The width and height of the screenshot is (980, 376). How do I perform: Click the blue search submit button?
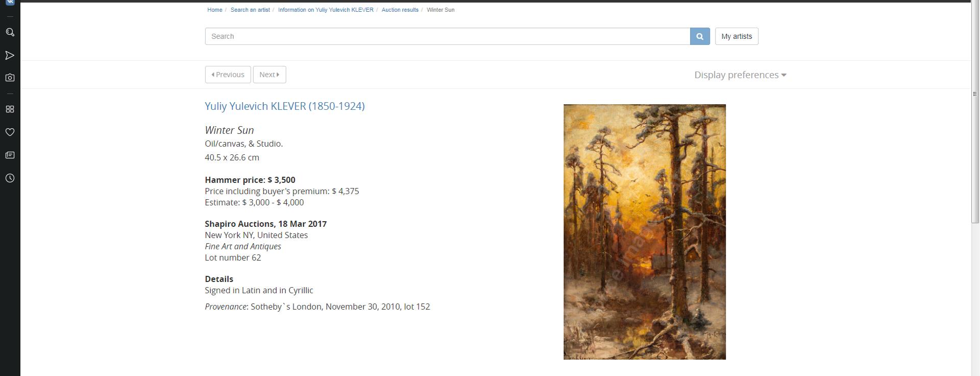700,36
